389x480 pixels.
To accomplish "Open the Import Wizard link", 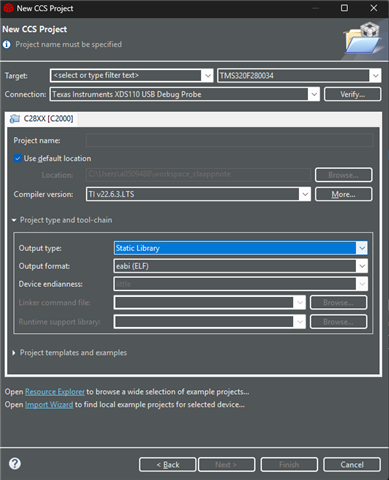I will 49,405.
